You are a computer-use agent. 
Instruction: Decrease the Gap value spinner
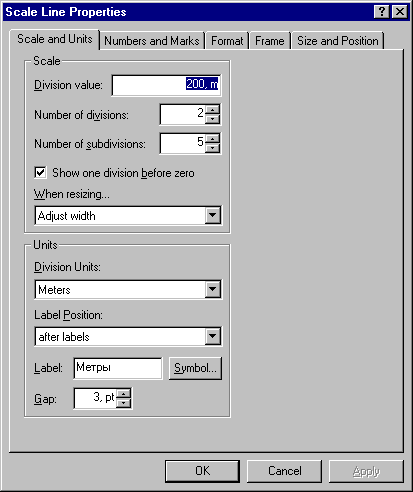[124, 403]
